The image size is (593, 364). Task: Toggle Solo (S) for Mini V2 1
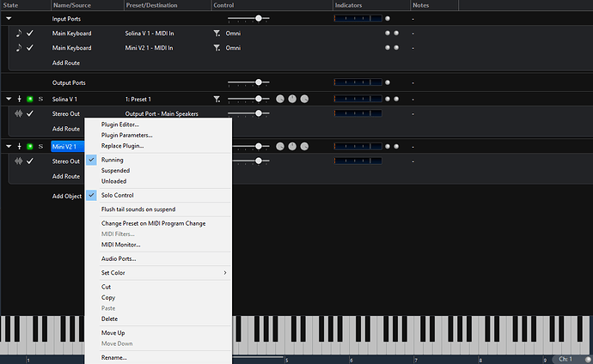click(40, 147)
